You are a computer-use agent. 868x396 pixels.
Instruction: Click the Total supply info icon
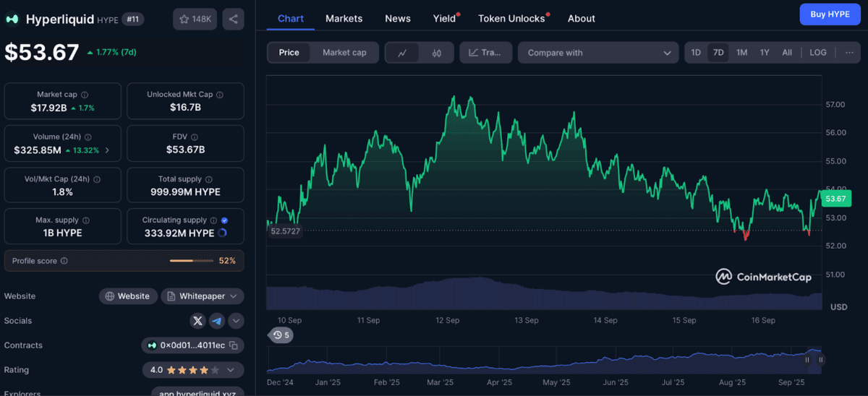click(x=210, y=179)
